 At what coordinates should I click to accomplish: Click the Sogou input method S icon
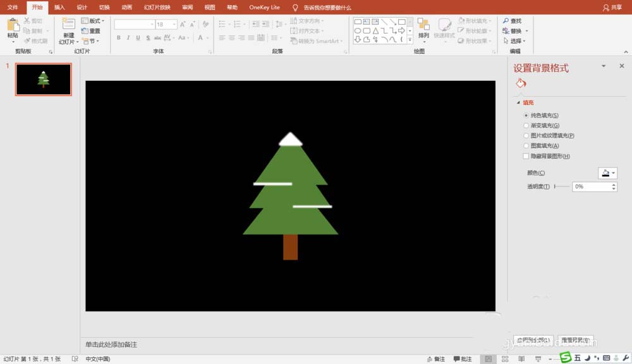pyautogui.click(x=566, y=357)
